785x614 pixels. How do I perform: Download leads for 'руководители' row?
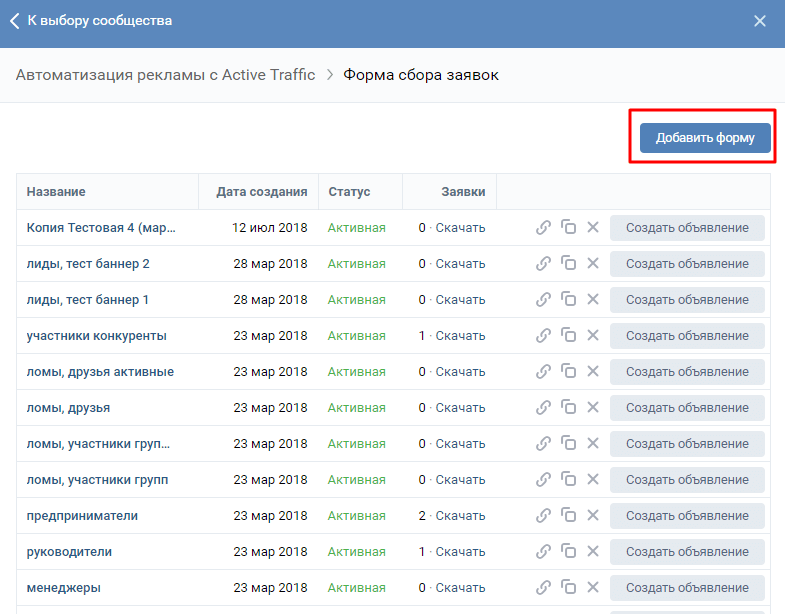tap(460, 552)
